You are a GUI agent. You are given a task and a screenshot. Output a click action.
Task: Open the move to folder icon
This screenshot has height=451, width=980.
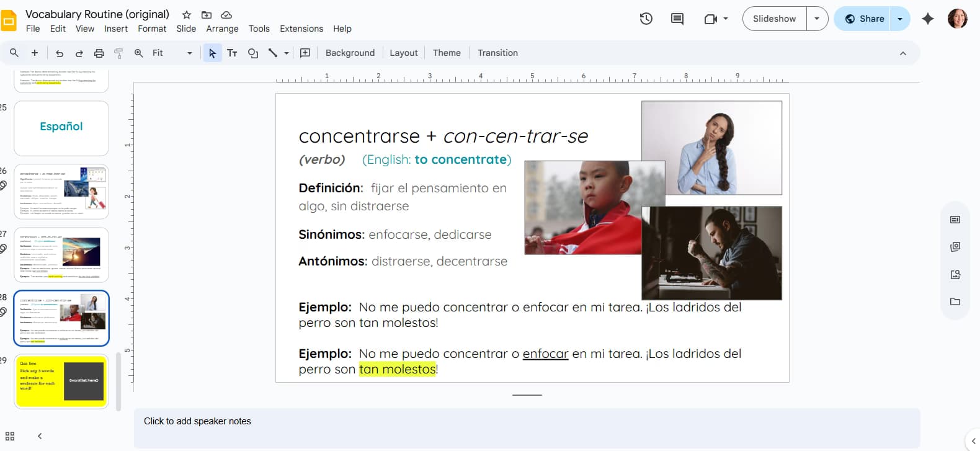click(207, 14)
